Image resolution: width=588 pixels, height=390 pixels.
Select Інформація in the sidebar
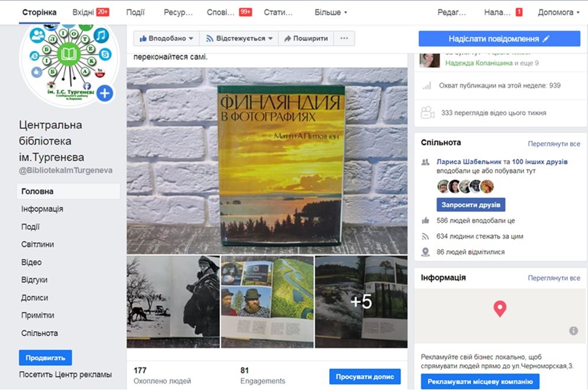[x=42, y=209]
